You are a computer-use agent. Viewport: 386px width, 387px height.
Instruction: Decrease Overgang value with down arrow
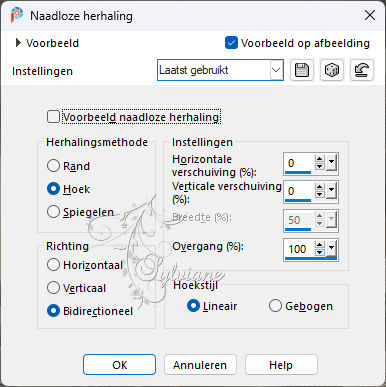pos(320,252)
